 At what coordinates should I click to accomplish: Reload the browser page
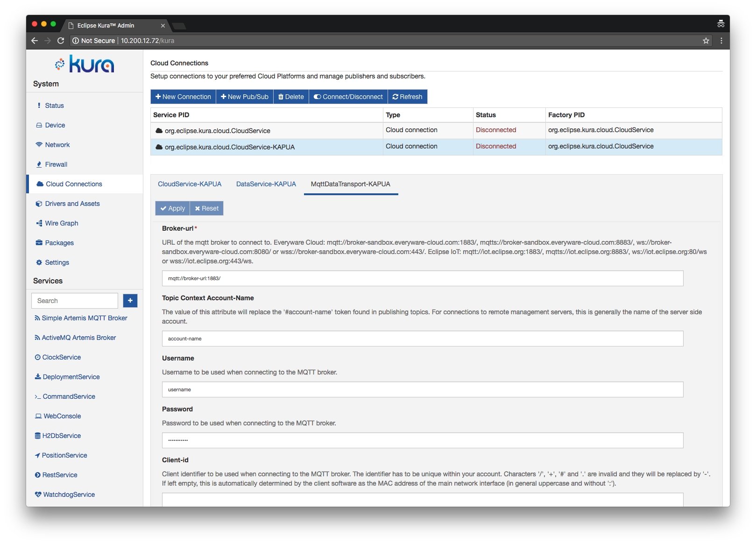point(61,41)
